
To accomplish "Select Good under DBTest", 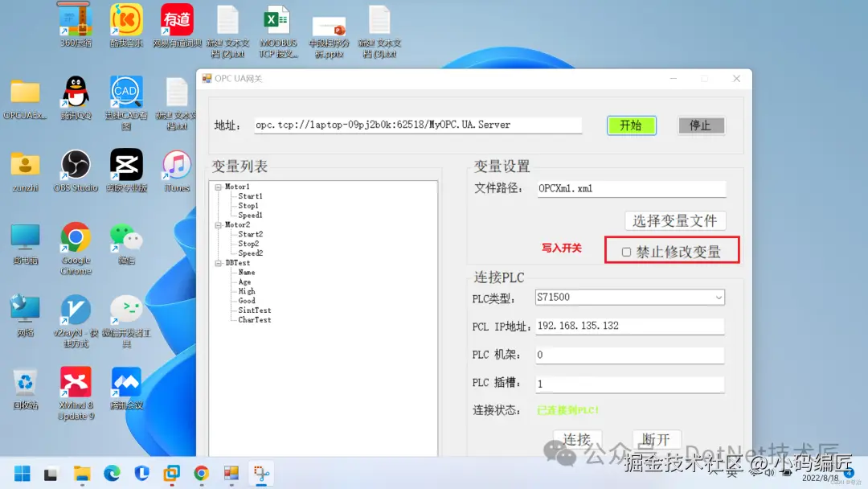I will tap(247, 301).
